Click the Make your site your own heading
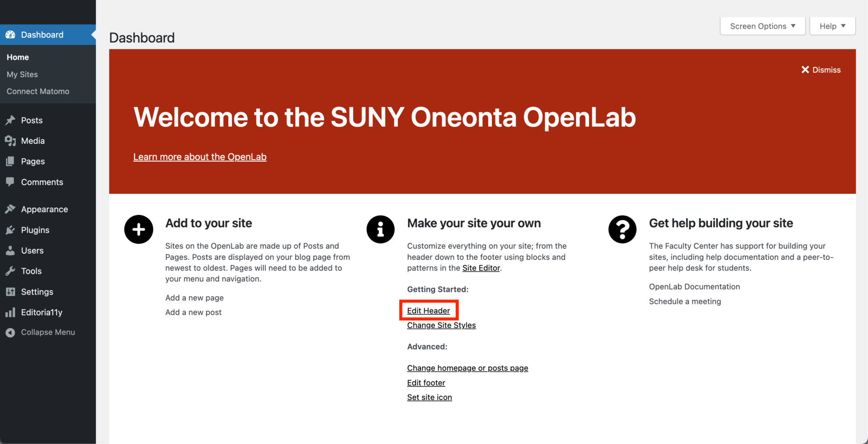Image resolution: width=868 pixels, height=444 pixels. (x=474, y=223)
